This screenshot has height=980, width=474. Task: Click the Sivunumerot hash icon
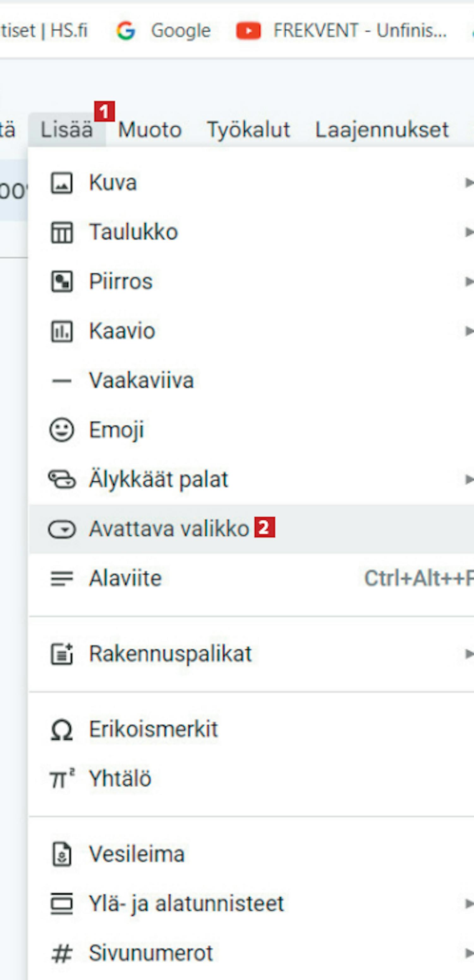pyautogui.click(x=62, y=953)
